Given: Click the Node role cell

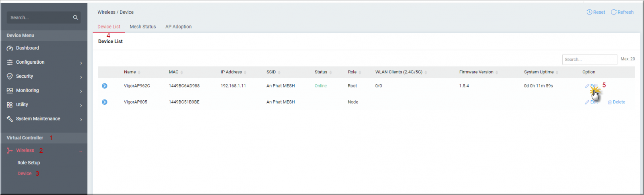Looking at the screenshot, I should [353, 102].
